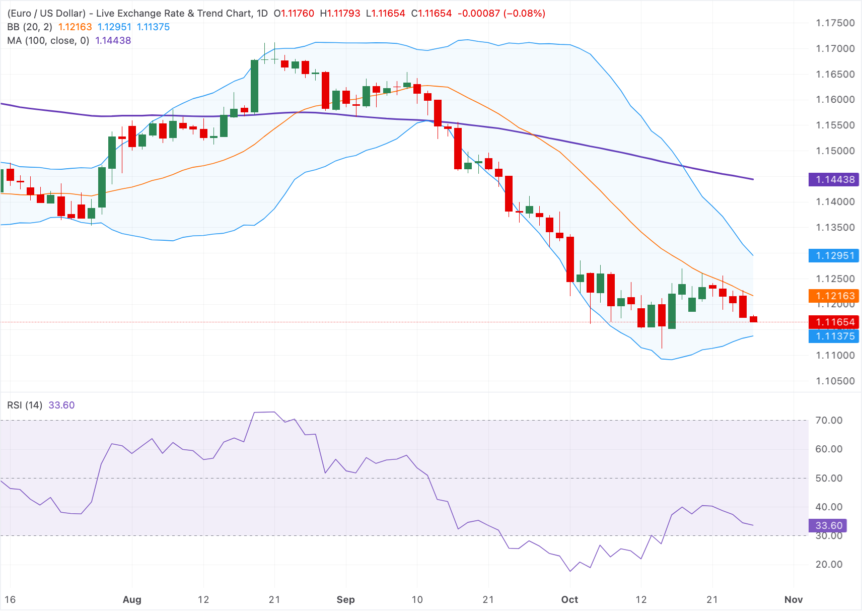Click the 1.13500 price axis label
This screenshot has width=862, height=616.
[x=835, y=228]
